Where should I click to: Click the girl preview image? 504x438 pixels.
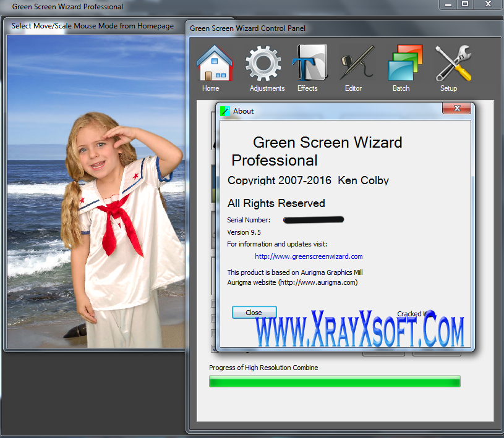point(96,192)
